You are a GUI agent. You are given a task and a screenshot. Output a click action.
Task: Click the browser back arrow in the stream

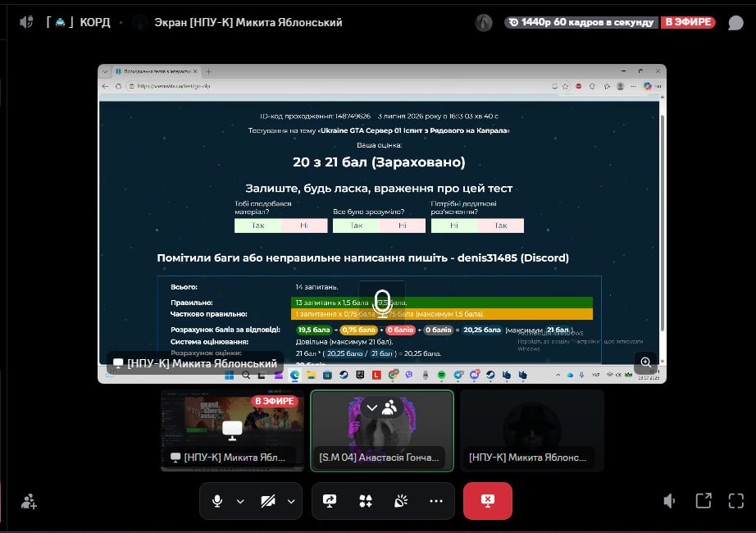pos(106,86)
